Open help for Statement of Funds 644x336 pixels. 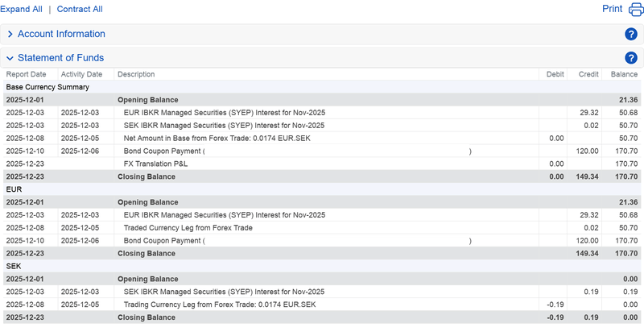click(x=631, y=58)
